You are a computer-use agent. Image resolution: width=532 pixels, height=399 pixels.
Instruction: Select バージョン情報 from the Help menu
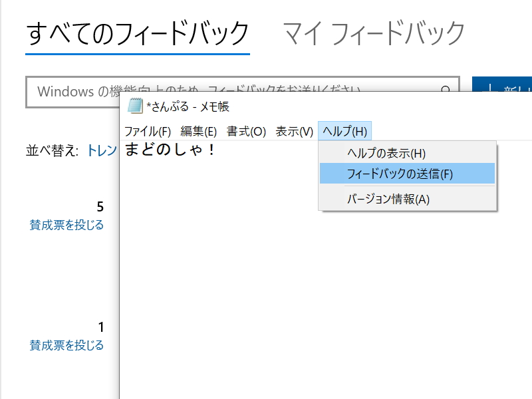tap(408, 199)
